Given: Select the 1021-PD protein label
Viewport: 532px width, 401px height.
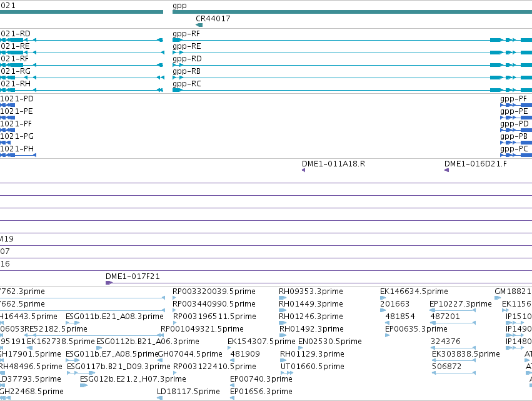Looking at the screenshot, I should pyautogui.click(x=17, y=99).
